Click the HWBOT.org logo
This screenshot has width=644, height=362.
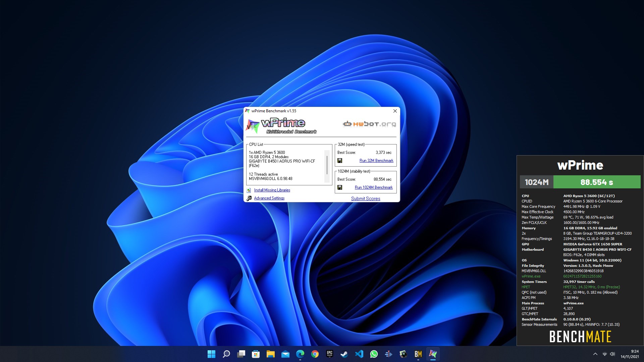[369, 124]
